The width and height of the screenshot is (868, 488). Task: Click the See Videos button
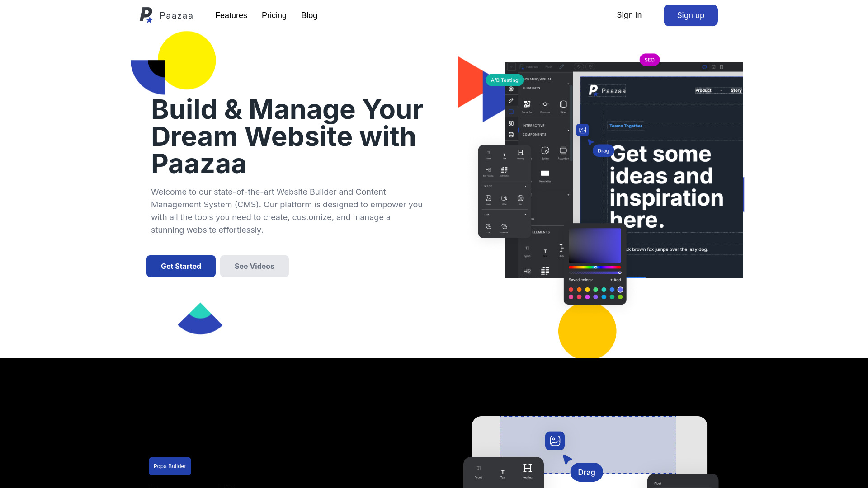point(254,266)
